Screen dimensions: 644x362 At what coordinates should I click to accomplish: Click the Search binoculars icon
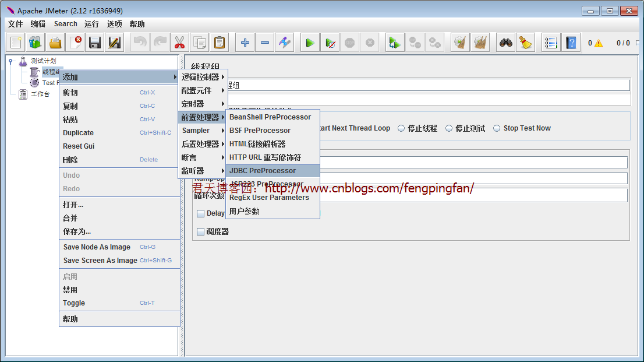(505, 43)
